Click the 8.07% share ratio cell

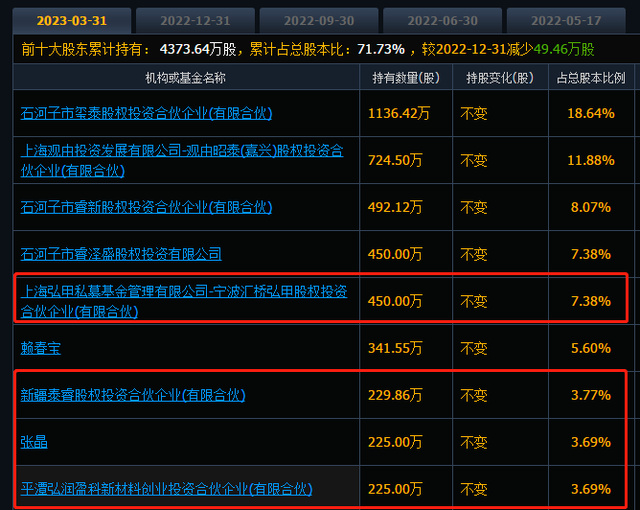pyautogui.click(x=591, y=207)
